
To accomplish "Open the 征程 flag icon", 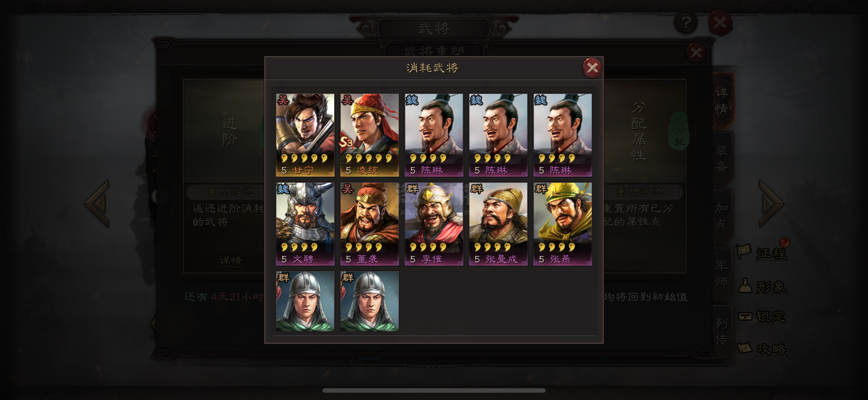I will pos(762,253).
